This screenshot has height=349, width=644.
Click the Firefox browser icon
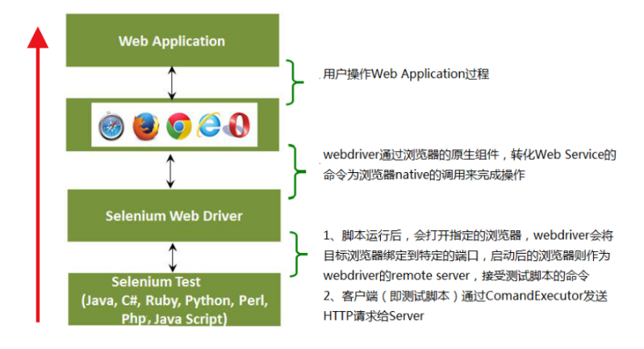146,126
